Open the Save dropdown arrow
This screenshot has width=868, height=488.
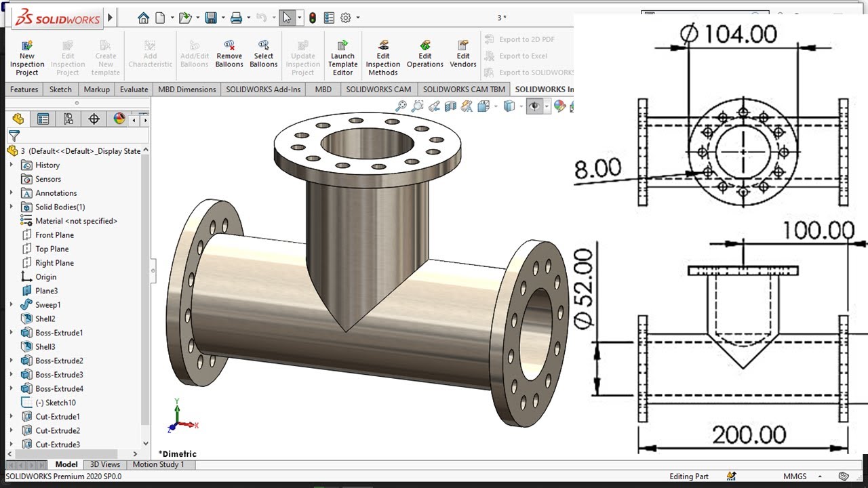click(222, 18)
